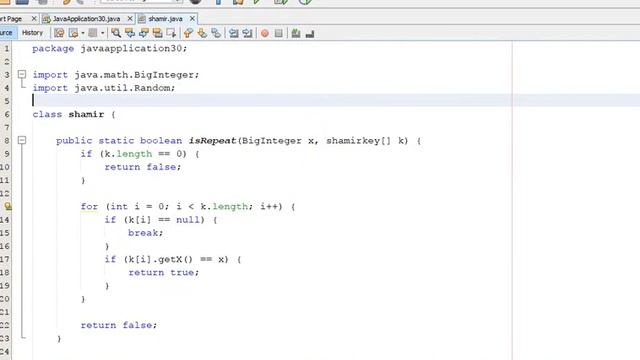The width and height of the screenshot is (640, 360).
Task: Place cursor in 'package javaapplication30;' line
Action: pyautogui.click(x=109, y=49)
